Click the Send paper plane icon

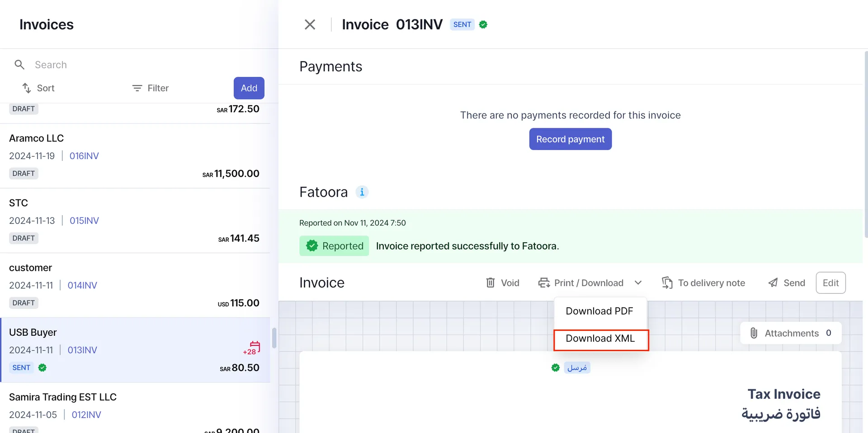(x=773, y=283)
